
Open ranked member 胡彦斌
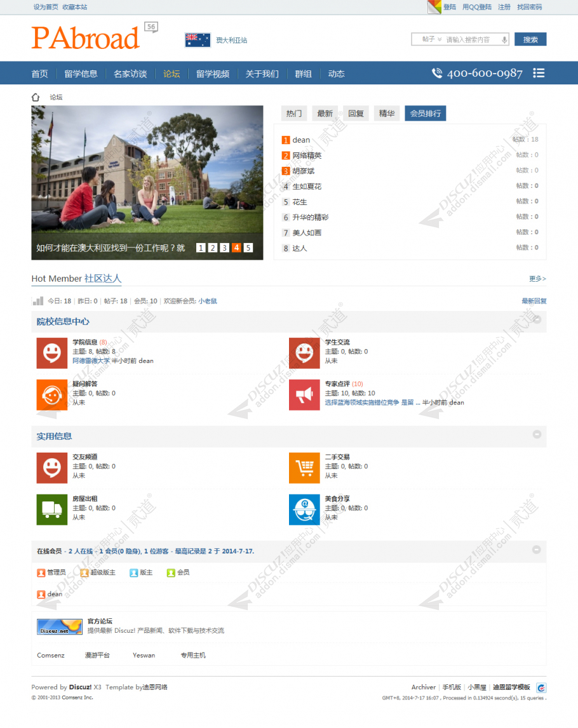(x=304, y=171)
